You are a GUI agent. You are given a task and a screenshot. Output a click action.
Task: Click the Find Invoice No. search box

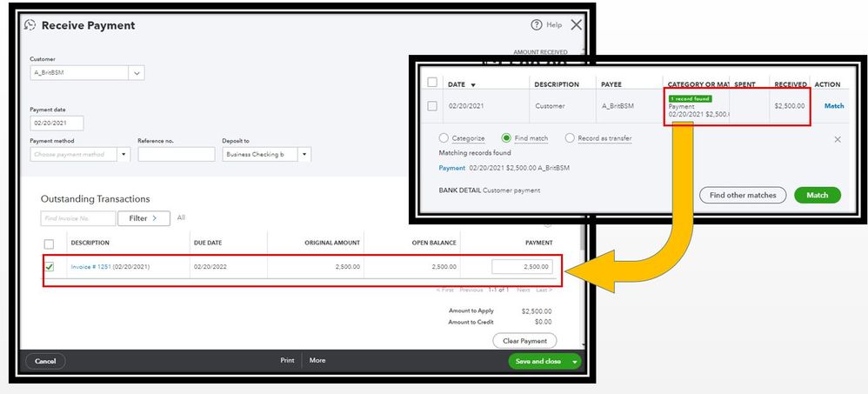click(78, 218)
